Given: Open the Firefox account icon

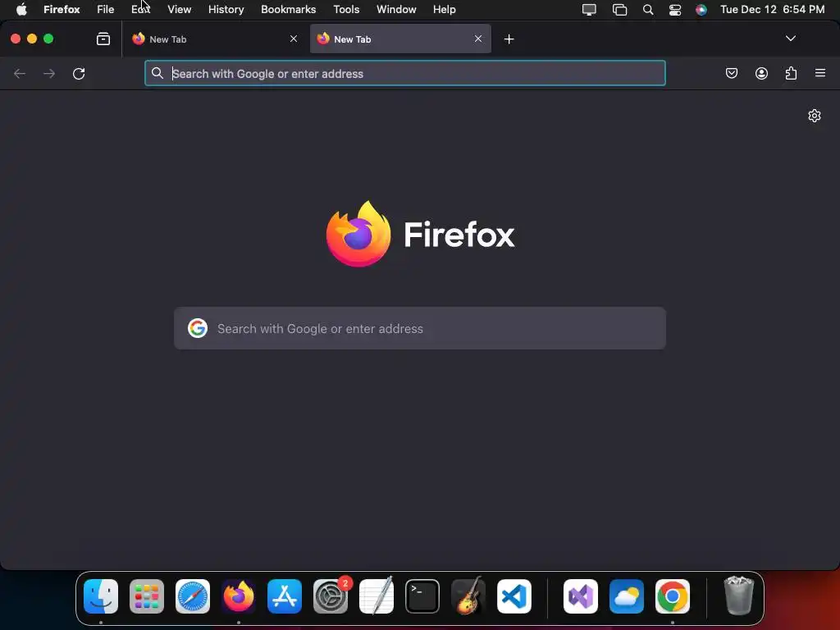Looking at the screenshot, I should [761, 73].
